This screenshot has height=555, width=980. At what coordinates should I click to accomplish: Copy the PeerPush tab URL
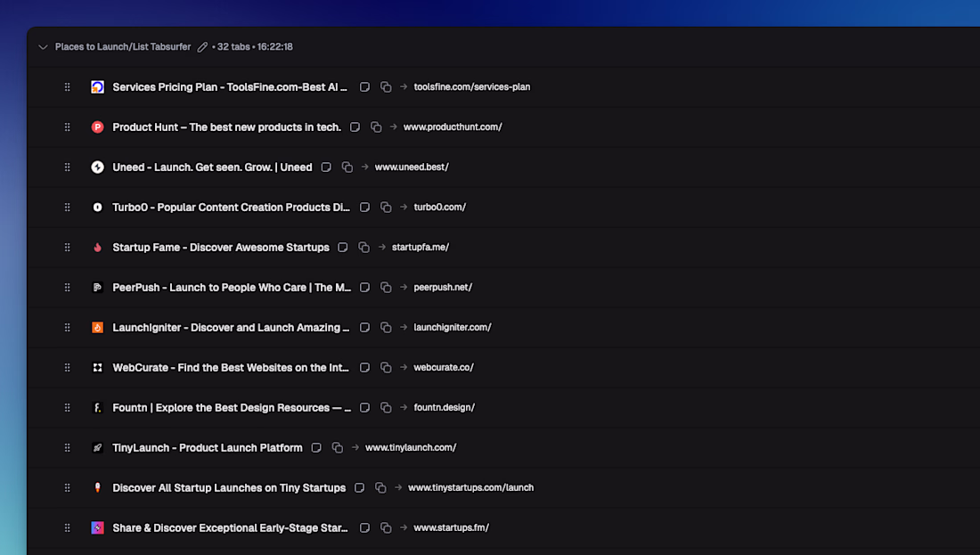pos(386,288)
